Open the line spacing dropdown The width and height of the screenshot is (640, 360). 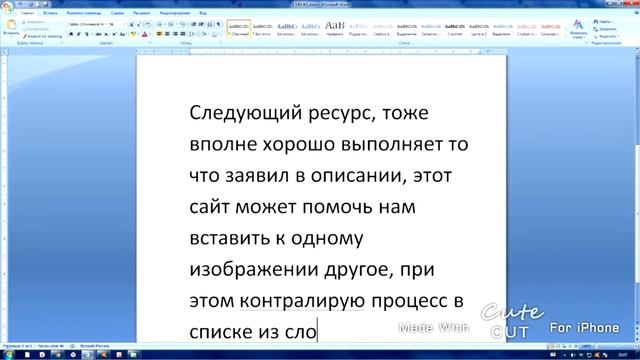click(192, 34)
